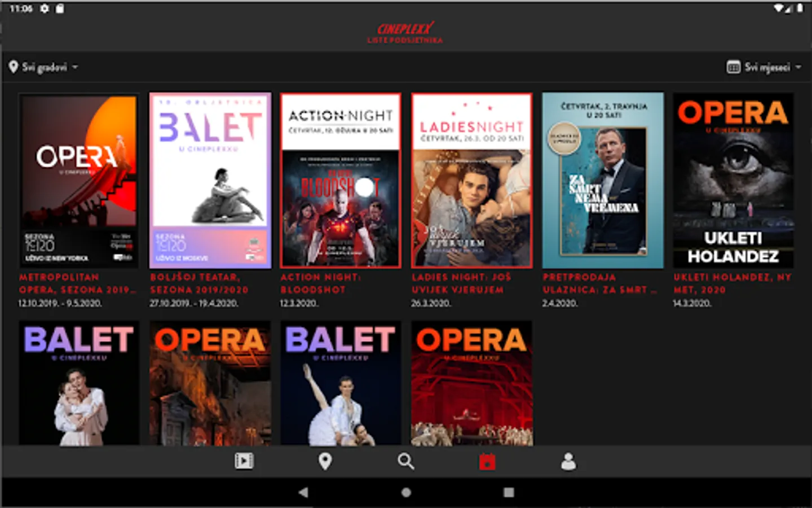This screenshot has width=812, height=508.
Task: Click the Liste podsjetnika header text
Action: click(405, 41)
